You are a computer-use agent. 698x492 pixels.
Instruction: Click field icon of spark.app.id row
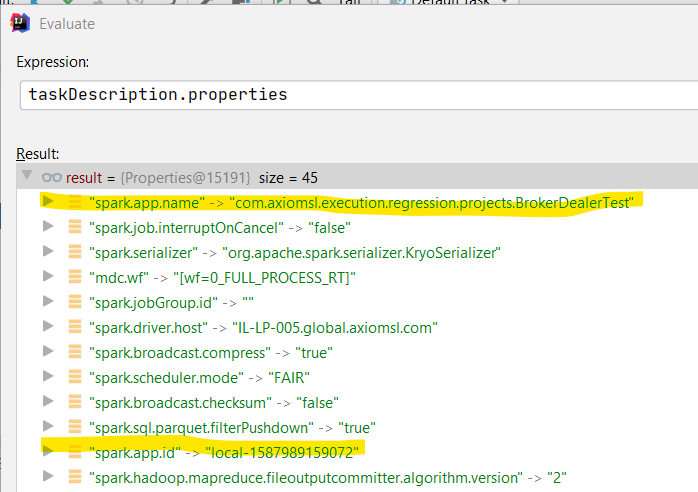point(75,451)
